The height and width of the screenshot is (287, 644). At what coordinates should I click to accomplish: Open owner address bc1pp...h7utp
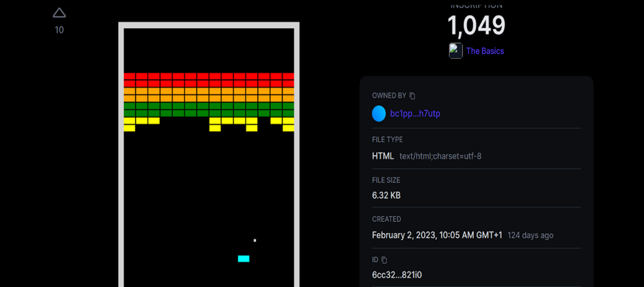(415, 113)
